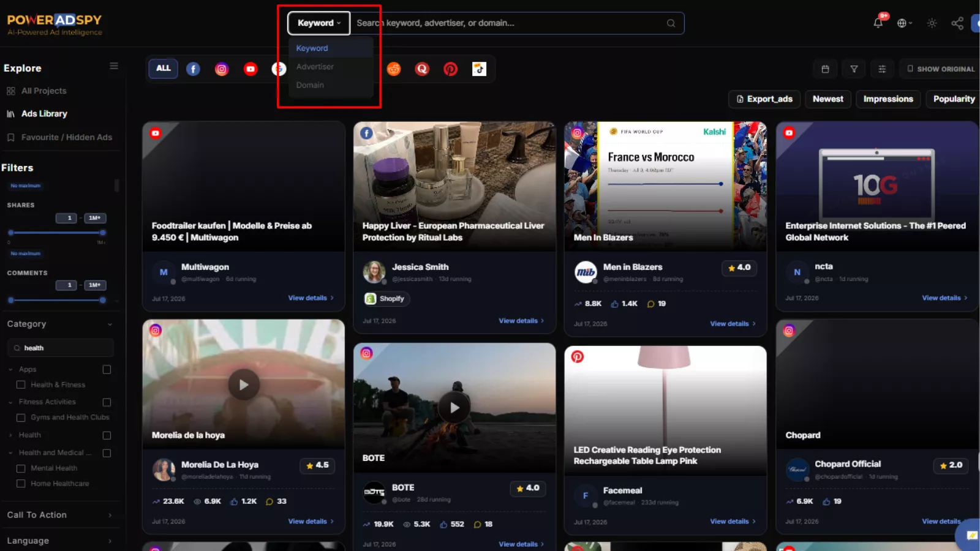Open the Keyword search type dropdown
The width and height of the screenshot is (980, 551).
[x=319, y=23]
